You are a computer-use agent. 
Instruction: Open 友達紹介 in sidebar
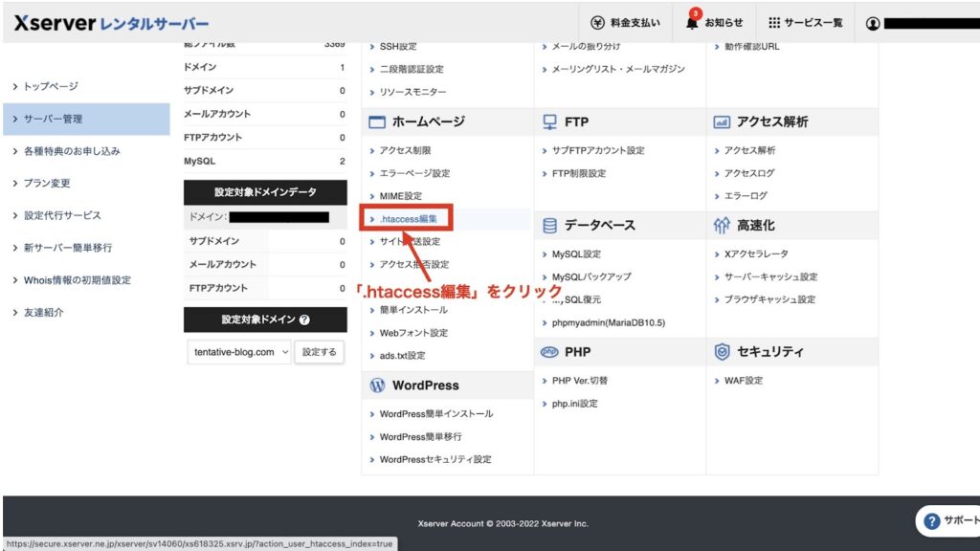tap(43, 313)
